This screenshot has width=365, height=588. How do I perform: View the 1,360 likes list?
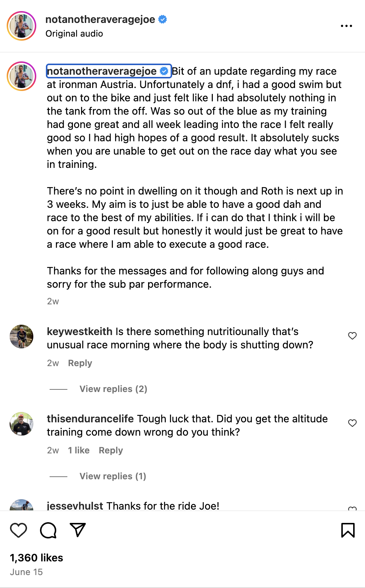[x=36, y=558]
